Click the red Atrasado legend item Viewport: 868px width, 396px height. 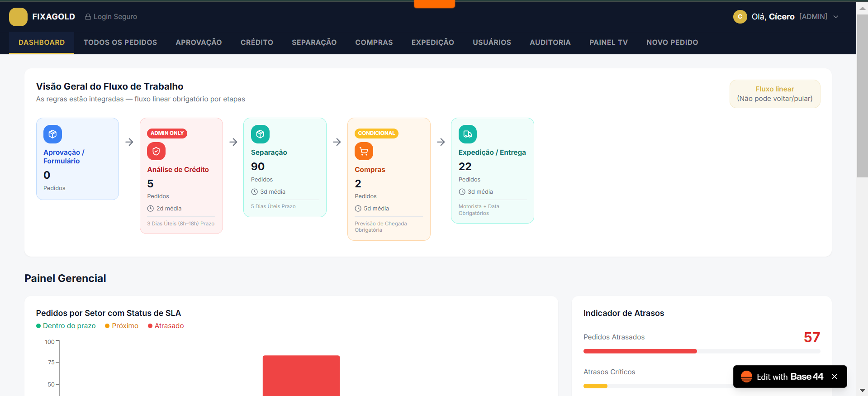pyautogui.click(x=166, y=326)
